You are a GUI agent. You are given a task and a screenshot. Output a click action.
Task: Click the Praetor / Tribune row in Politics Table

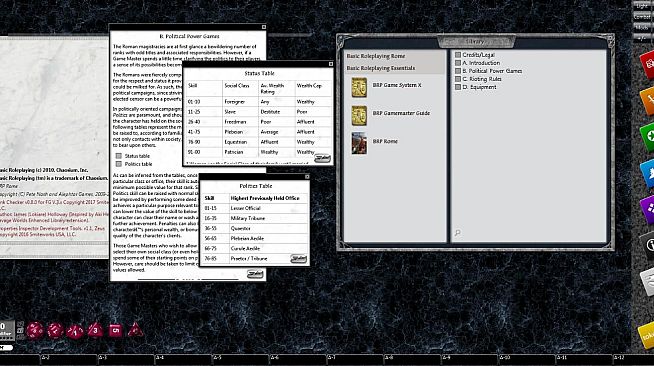click(255, 258)
